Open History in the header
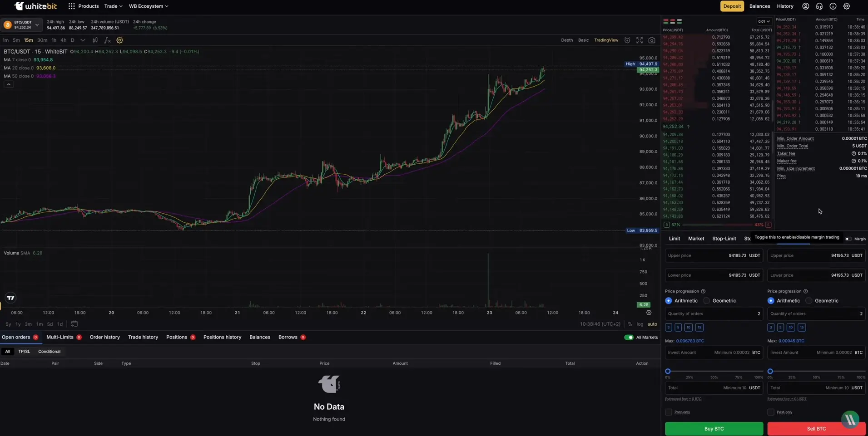 (785, 6)
